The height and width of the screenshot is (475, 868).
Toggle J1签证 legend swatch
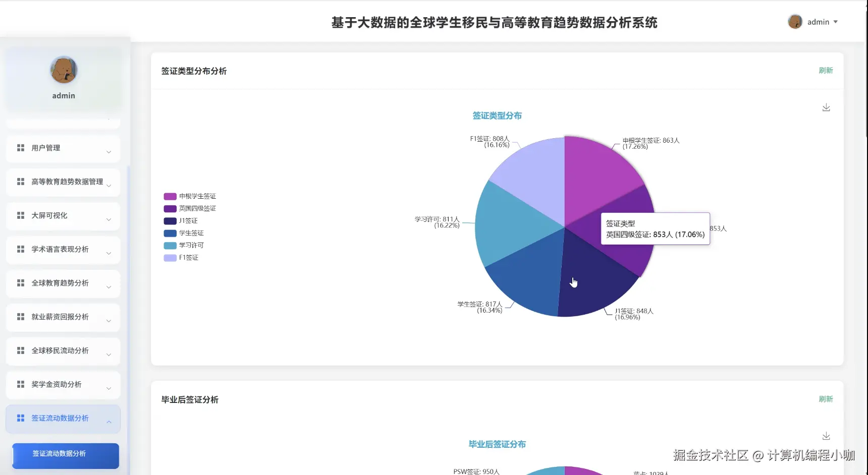170,221
